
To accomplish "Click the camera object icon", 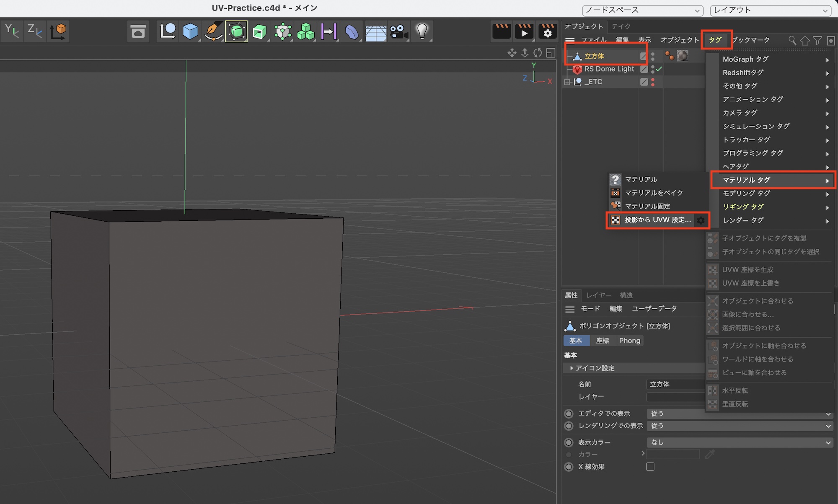I will click(398, 31).
